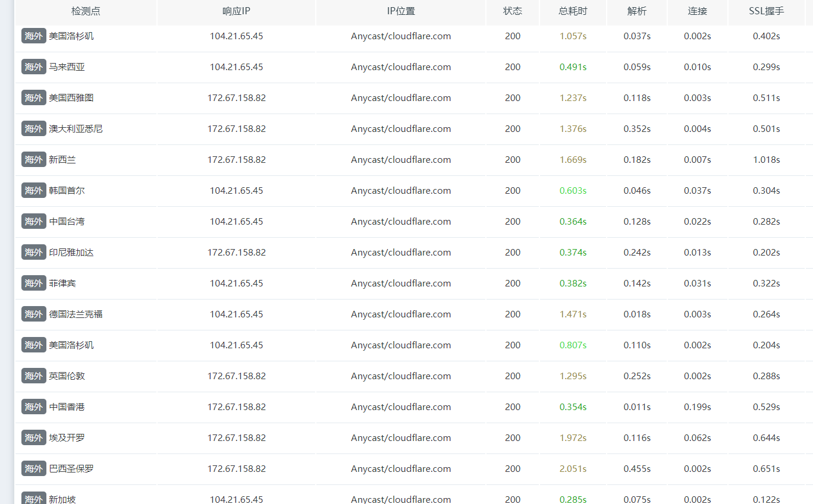The width and height of the screenshot is (813, 504).
Task: Click the connect time 0.013s
Action: pos(698,253)
